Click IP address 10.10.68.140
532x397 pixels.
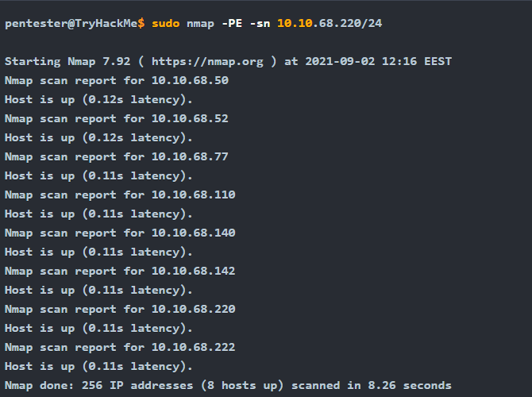[x=194, y=233]
